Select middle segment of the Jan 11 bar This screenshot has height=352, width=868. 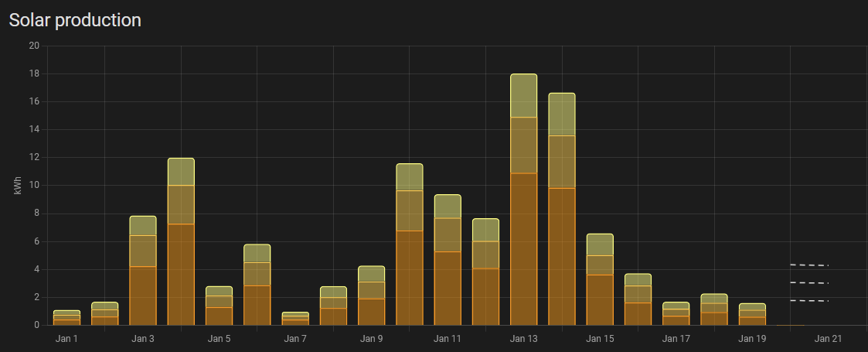(448, 235)
